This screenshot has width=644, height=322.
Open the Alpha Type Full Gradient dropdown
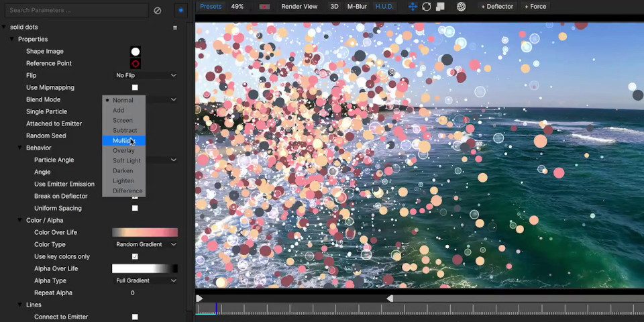click(x=146, y=280)
